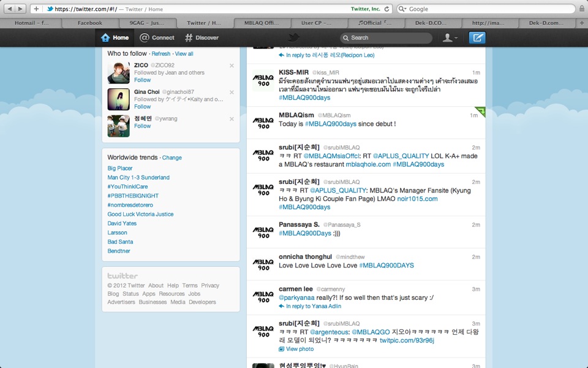The height and width of the screenshot is (368, 588).
Task: Open ZICO's profile picture
Action: point(118,73)
